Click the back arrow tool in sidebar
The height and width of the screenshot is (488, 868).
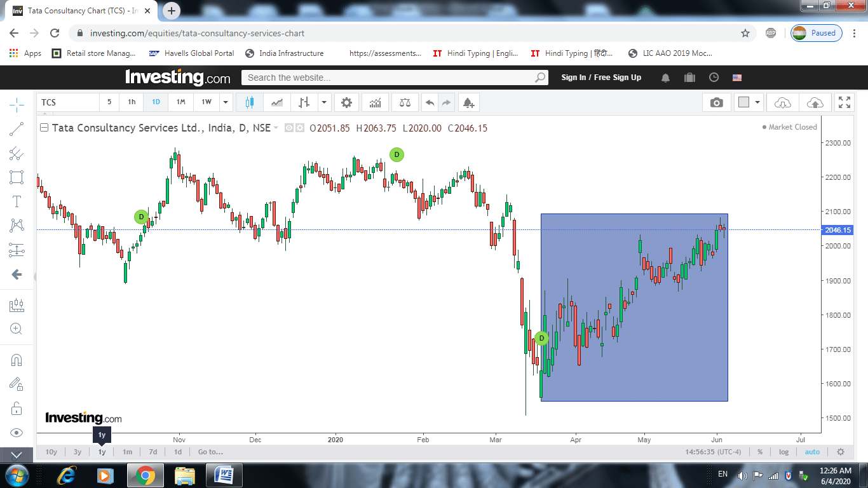tap(17, 274)
